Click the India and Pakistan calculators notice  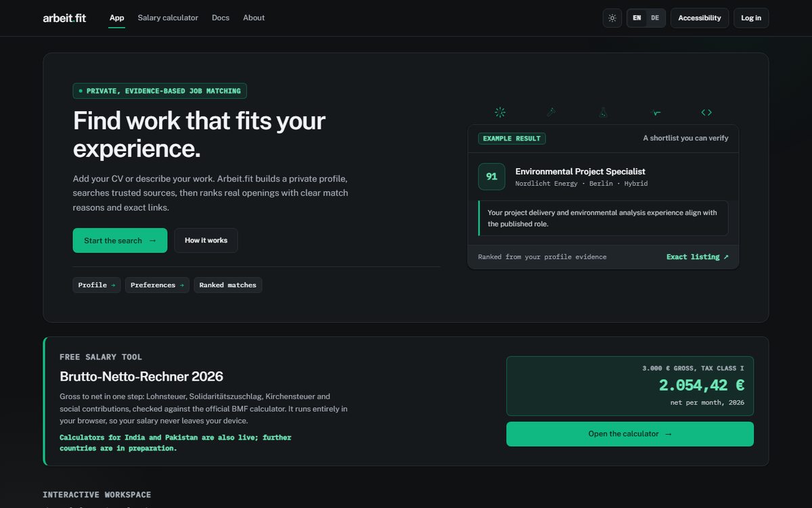click(175, 443)
